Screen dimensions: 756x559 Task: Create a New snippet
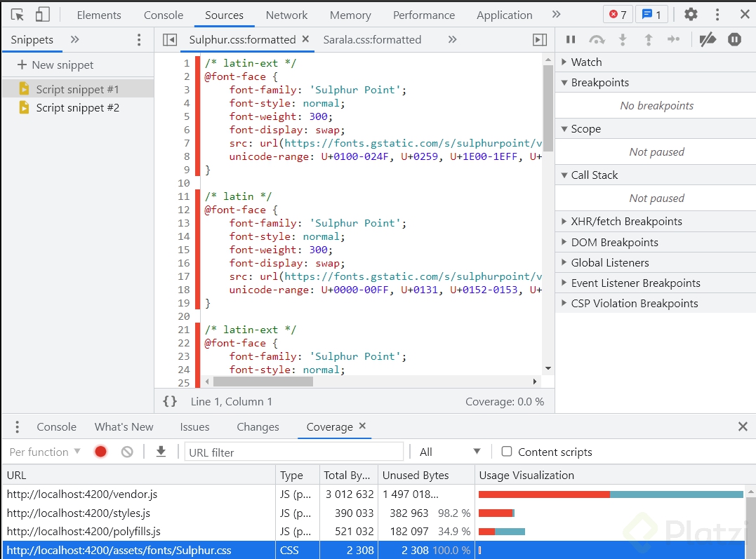[x=55, y=65]
